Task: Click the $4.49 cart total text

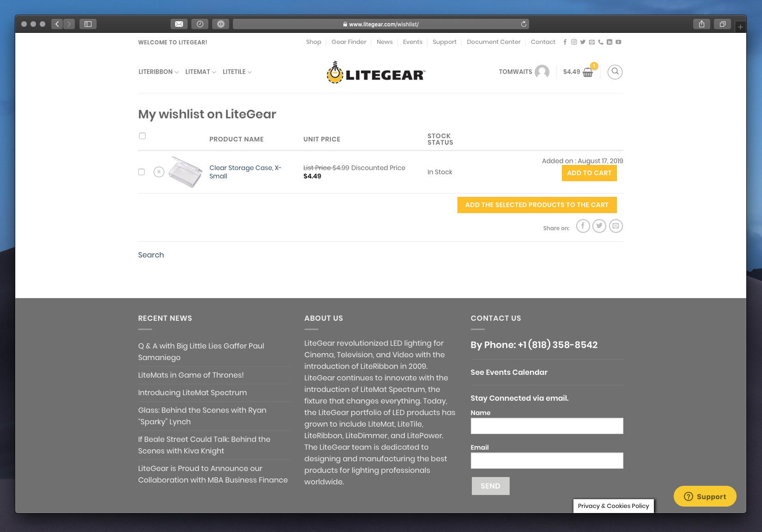Action: 572,72
